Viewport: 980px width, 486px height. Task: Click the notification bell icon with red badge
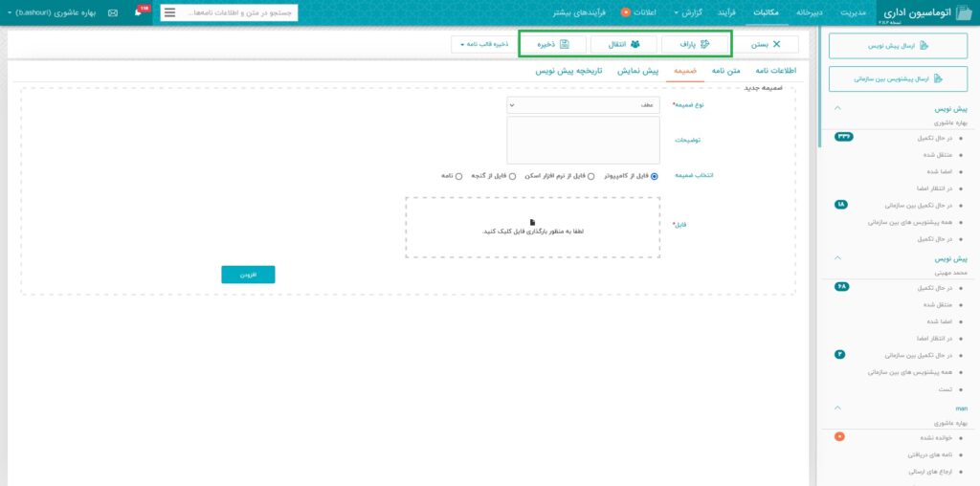140,12
